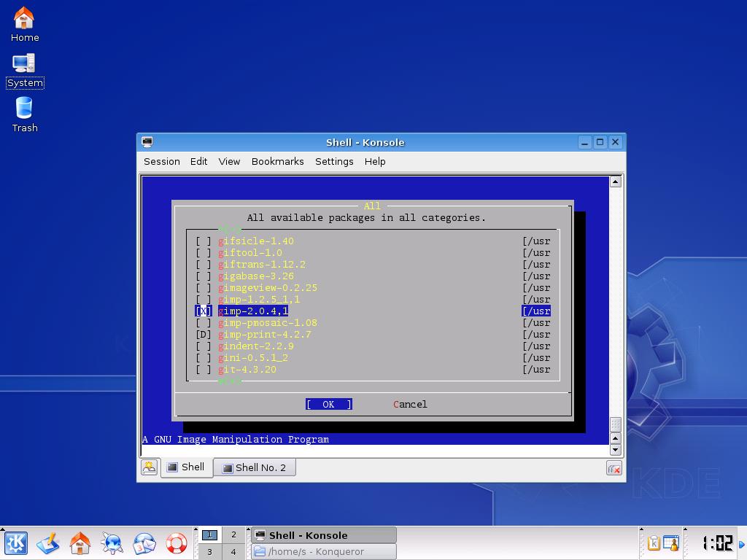The image size is (747, 560).
Task: Click Cancel in the package dialog
Action: [410, 404]
